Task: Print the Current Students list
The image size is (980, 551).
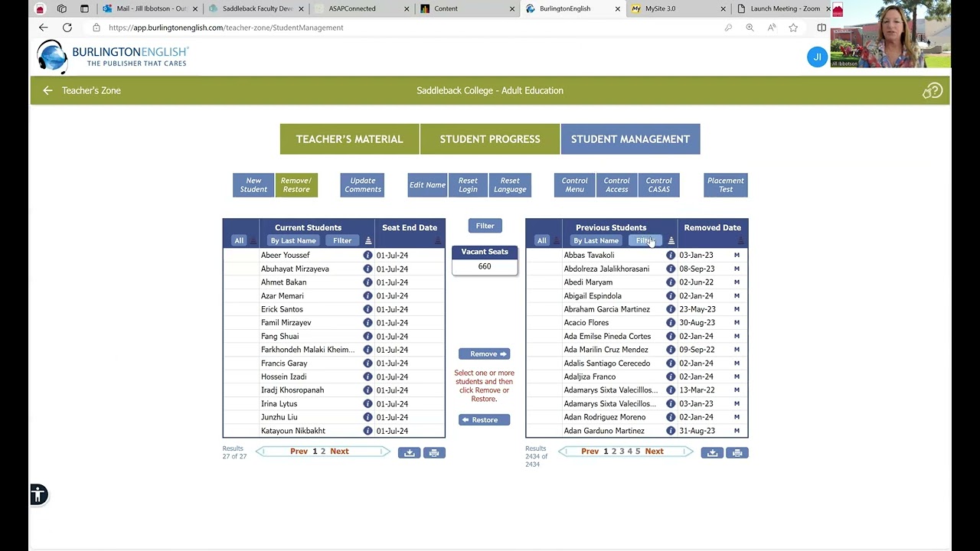Action: tap(434, 453)
